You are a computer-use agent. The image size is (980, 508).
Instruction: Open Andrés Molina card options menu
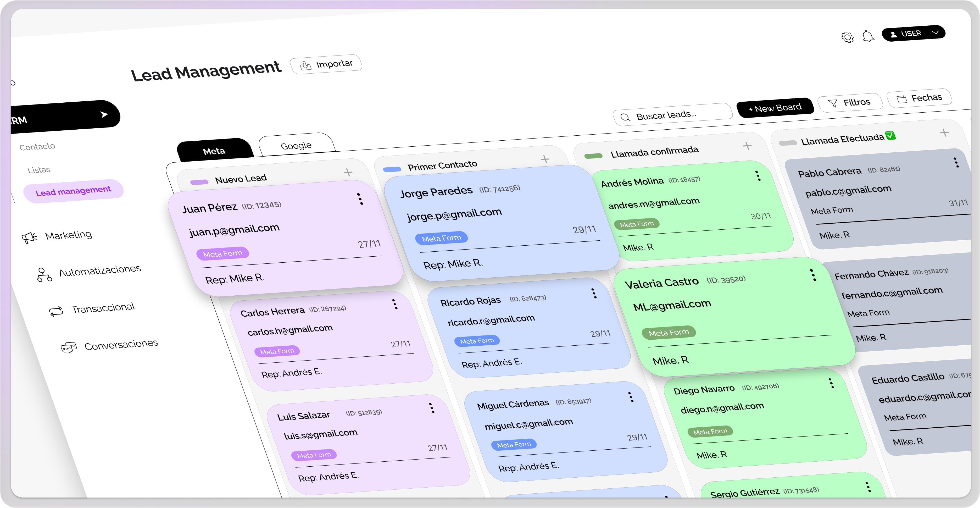coord(758,176)
